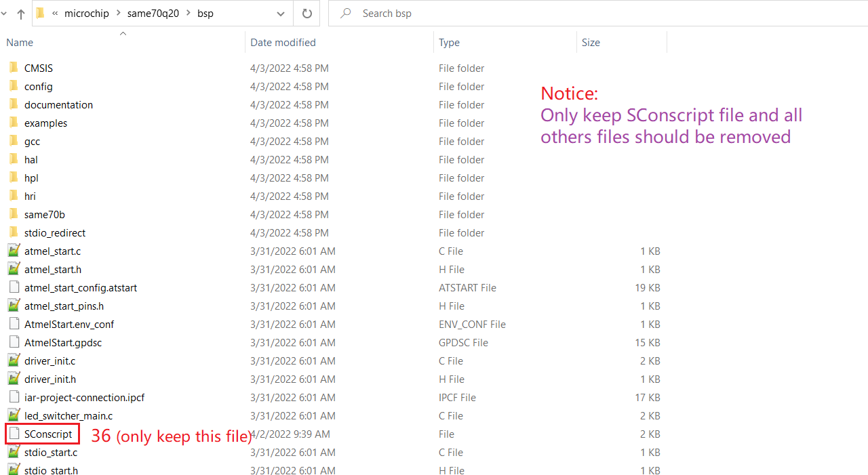Expand the hidden path chevron in breadcrumb
868x475 pixels.
point(55,14)
